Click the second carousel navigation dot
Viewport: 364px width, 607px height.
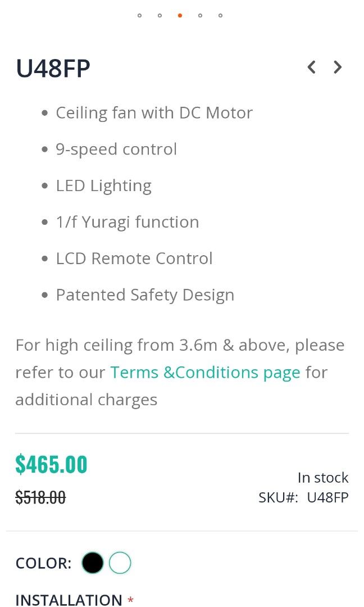click(x=160, y=16)
